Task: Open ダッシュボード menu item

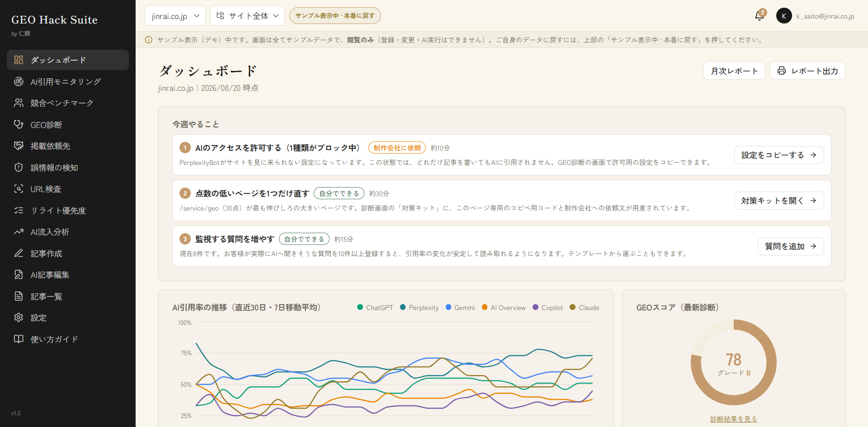Action: (x=68, y=60)
